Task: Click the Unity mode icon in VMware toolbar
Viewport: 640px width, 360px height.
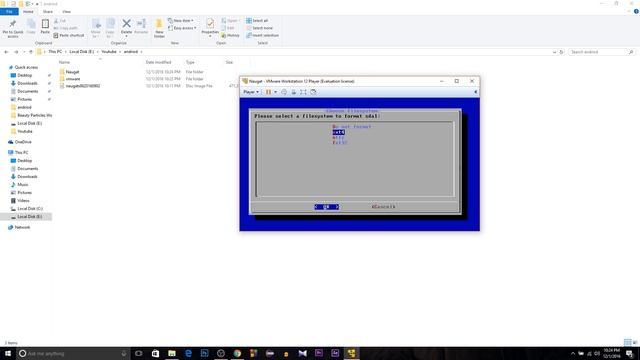Action: click(313, 92)
